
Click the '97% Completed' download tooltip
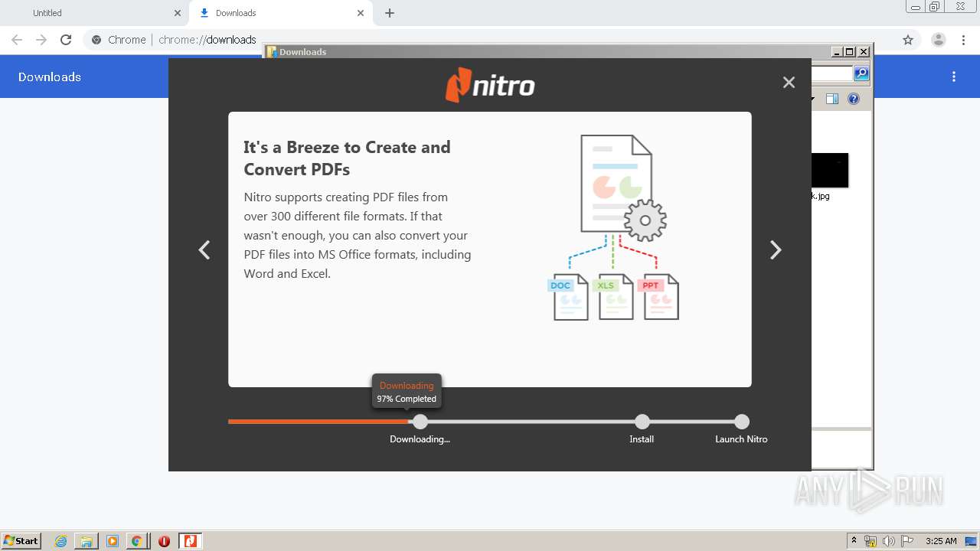(x=407, y=392)
